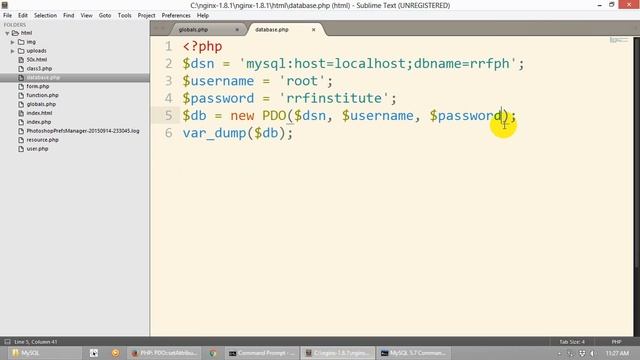Click the 'rrfinstitute' string on line 4
The image size is (640, 360).
point(334,98)
